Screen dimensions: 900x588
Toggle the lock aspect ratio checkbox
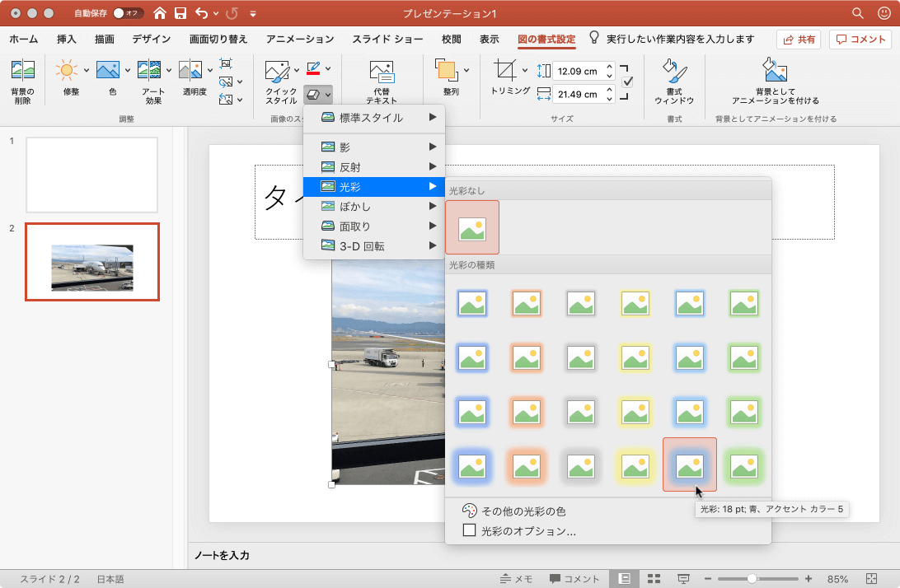[x=627, y=82]
